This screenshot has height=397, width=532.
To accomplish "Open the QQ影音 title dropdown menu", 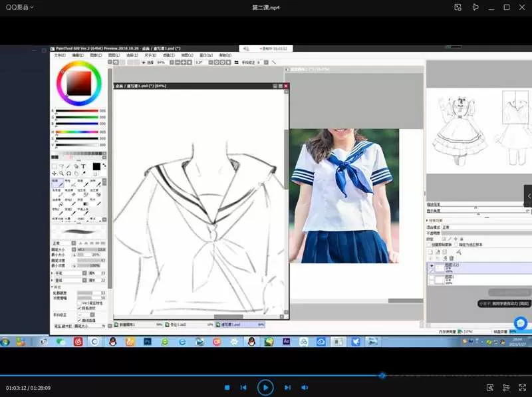I will 20,7.
